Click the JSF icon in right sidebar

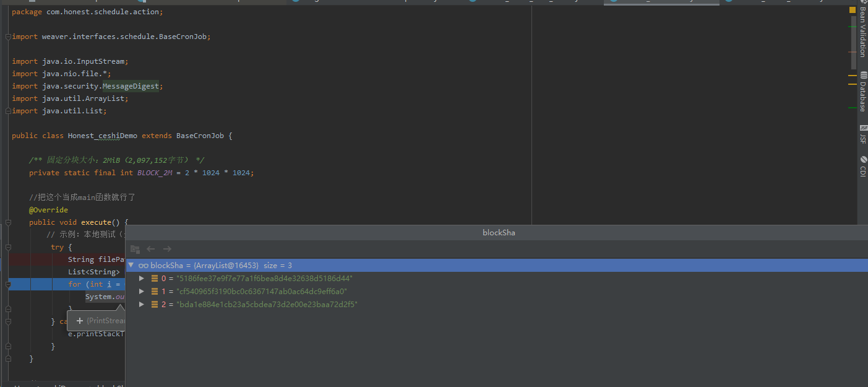coord(862,128)
